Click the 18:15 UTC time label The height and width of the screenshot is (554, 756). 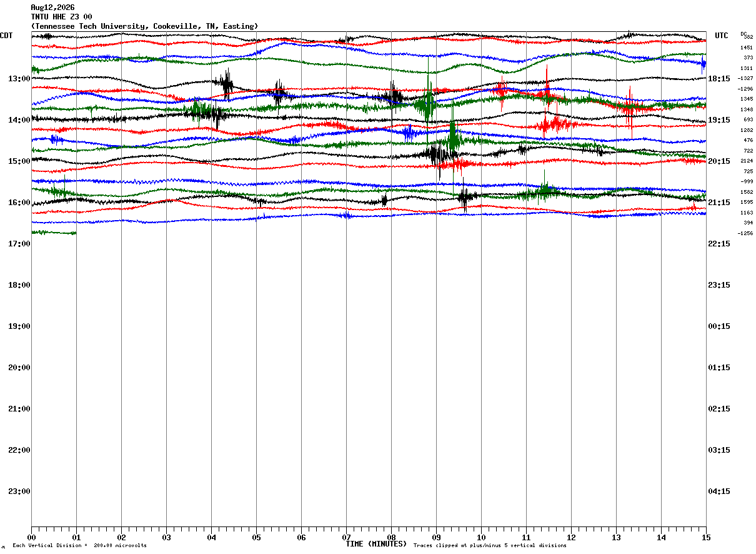[719, 79]
